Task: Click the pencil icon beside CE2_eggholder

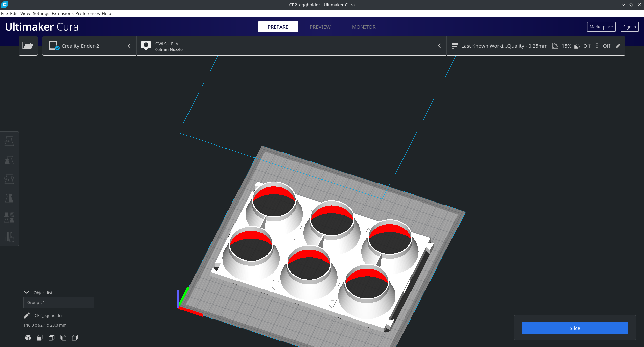Action: pos(27,315)
